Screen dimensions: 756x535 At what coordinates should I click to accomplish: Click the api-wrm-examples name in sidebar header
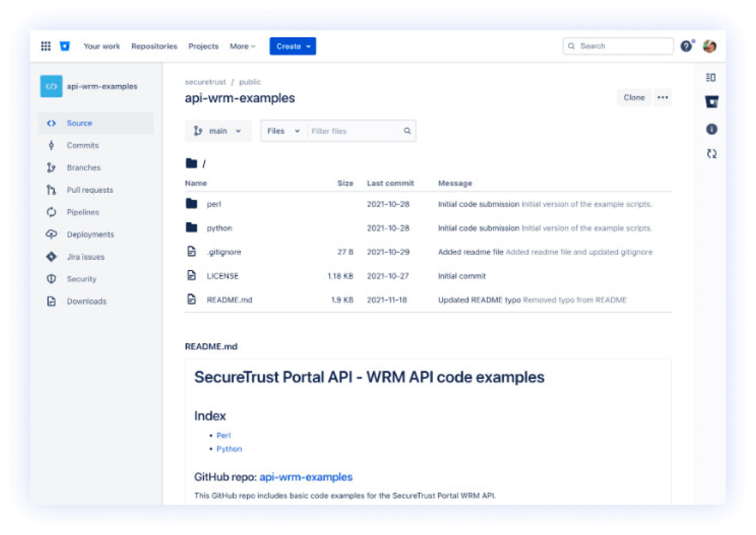click(102, 86)
